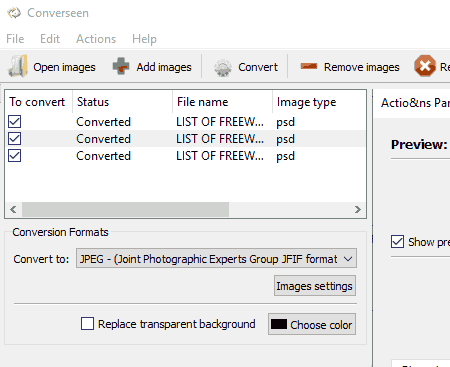Screen dimensions: 450x367
Task: Open the Convert to format dropdown
Action: pyautogui.click(x=216, y=258)
